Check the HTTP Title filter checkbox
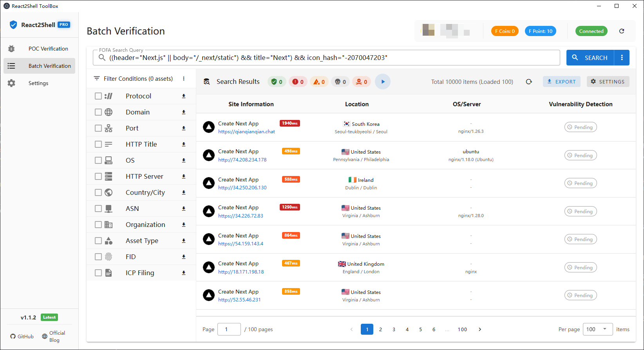The width and height of the screenshot is (644, 350). (x=98, y=144)
